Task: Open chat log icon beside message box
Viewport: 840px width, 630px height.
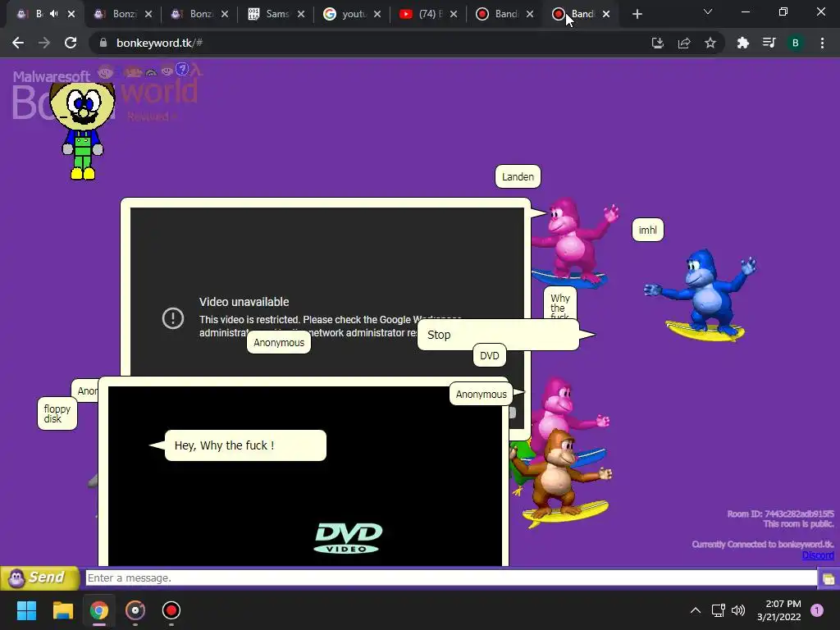Action: tap(829, 578)
